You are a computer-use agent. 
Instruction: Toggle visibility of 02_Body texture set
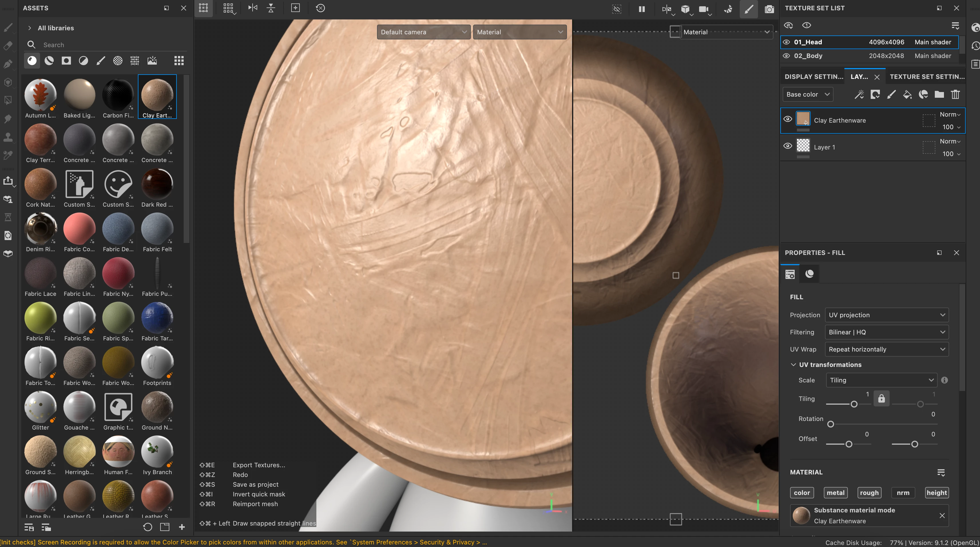tap(786, 56)
